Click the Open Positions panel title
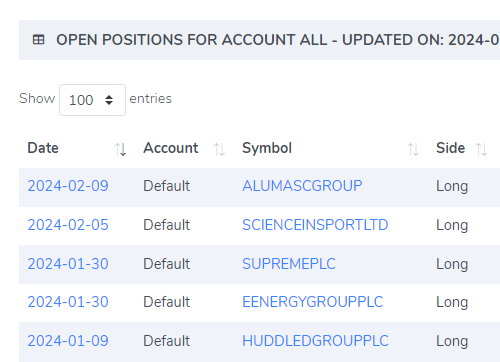This screenshot has width=500, height=362. click(x=278, y=40)
